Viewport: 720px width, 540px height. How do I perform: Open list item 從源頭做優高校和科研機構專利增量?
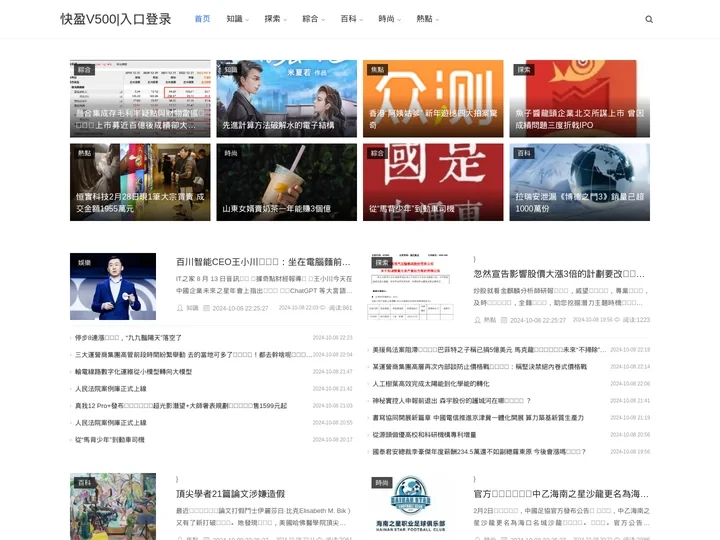tap(424, 434)
